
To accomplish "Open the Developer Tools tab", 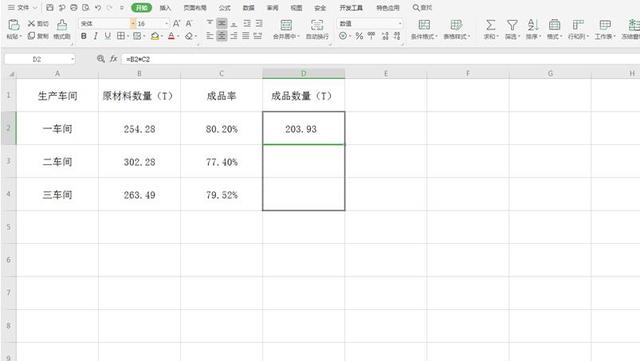I will click(351, 8).
